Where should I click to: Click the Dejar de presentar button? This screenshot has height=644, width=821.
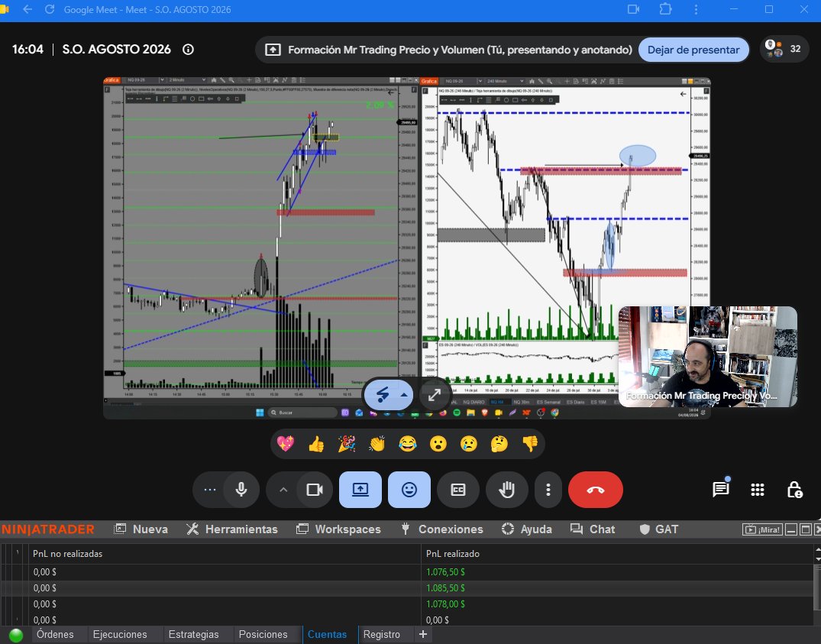(x=693, y=50)
